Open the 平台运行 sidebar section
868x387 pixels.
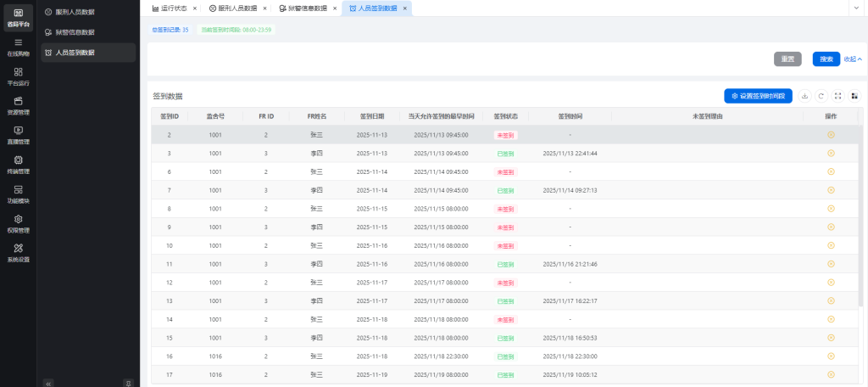18,76
